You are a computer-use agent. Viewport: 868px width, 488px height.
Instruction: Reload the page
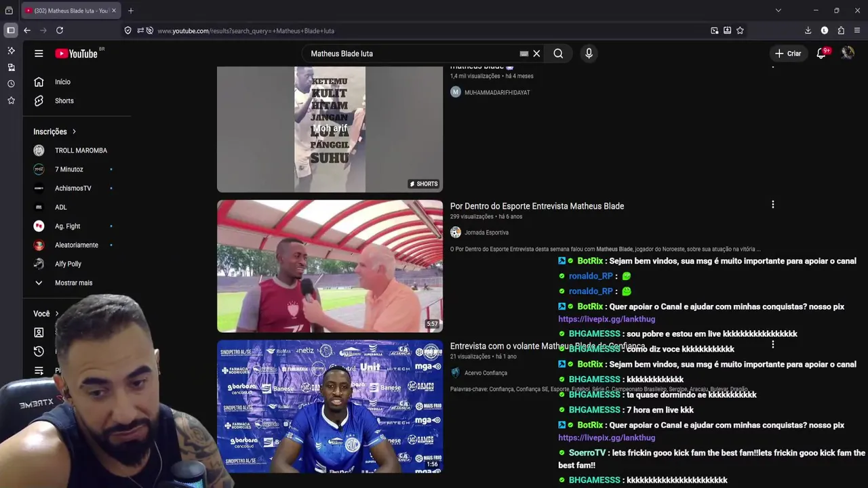pos(60,30)
